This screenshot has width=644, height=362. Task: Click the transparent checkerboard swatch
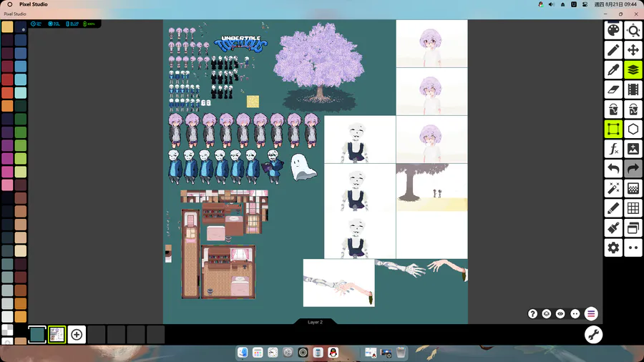pos(7,329)
